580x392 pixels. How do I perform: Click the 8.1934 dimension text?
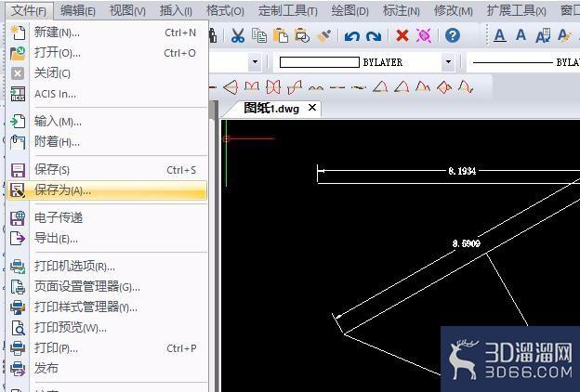pyautogui.click(x=462, y=171)
